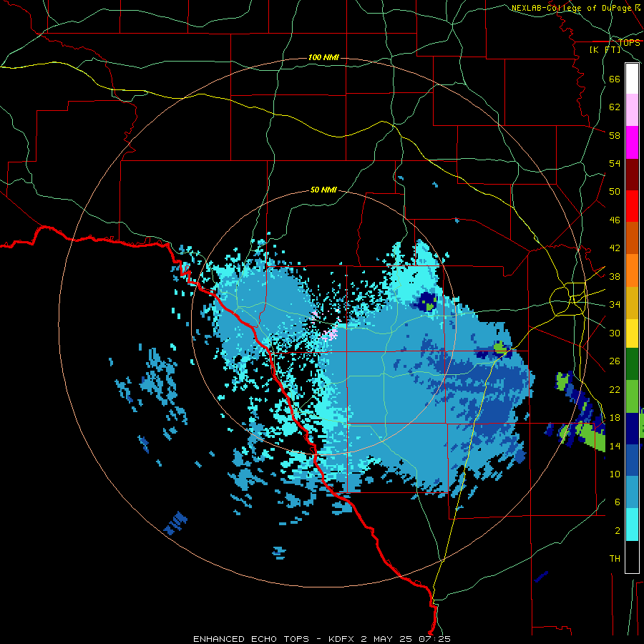Click the "ENHANCED ECHO TOPS" caption text
This screenshot has width=644, height=644.
click(x=251, y=639)
